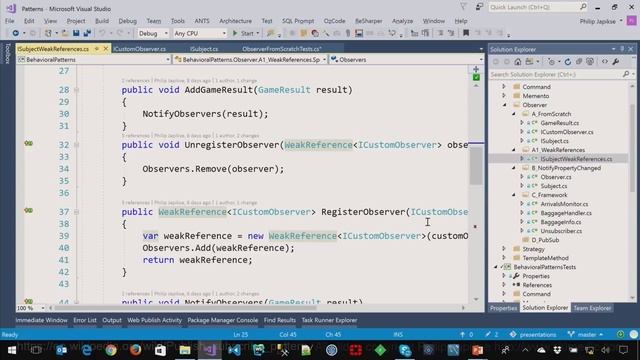The width and height of the screenshot is (640, 360).
Task: Click the Open File folder icon in toolbar
Action: tap(65, 33)
